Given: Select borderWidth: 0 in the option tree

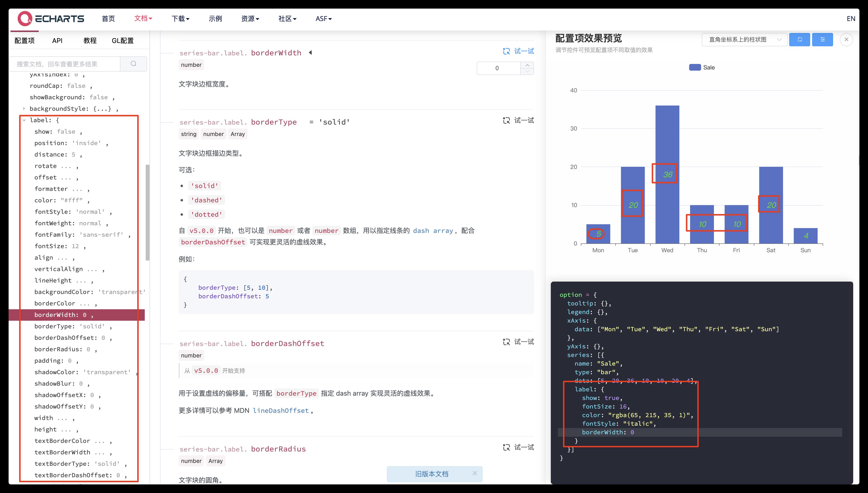Looking at the screenshot, I should pyautogui.click(x=77, y=315).
